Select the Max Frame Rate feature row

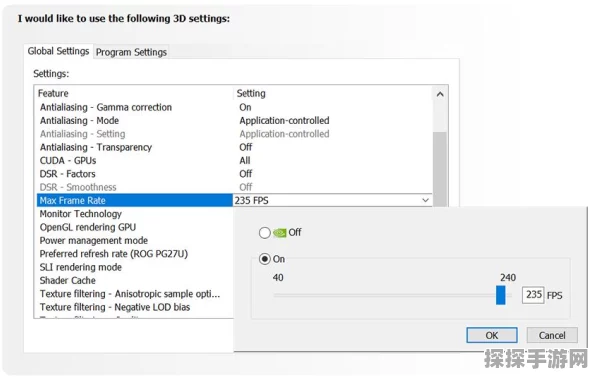coord(134,200)
